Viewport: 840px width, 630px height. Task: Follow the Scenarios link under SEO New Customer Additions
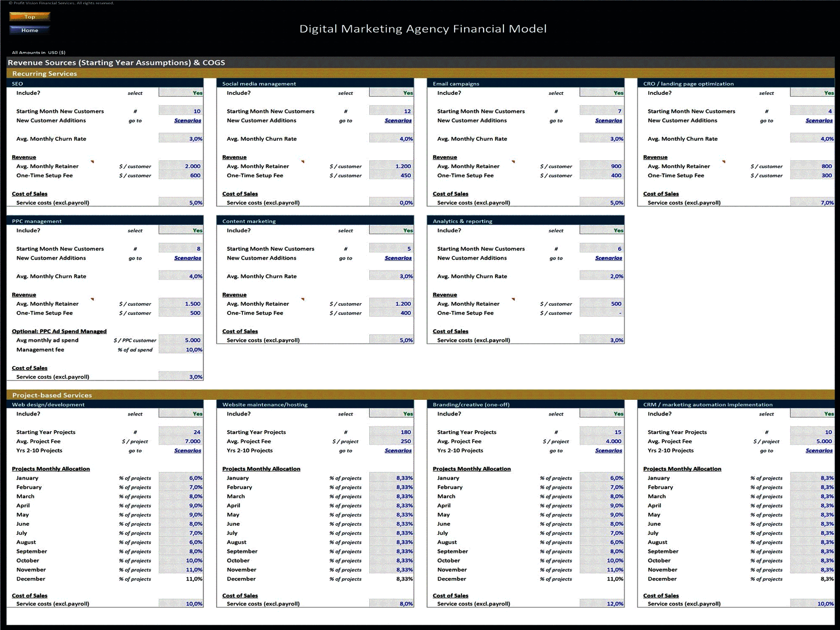coord(187,120)
